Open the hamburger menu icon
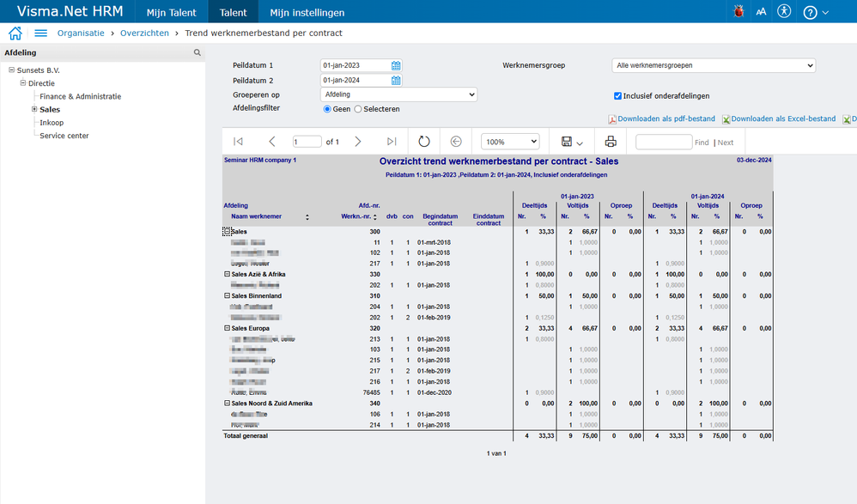 (x=40, y=33)
